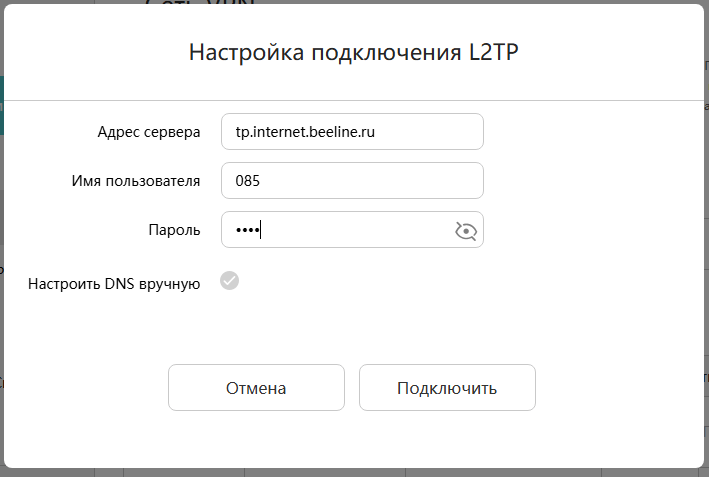
Task: Click the Пароль label text
Action: point(174,230)
